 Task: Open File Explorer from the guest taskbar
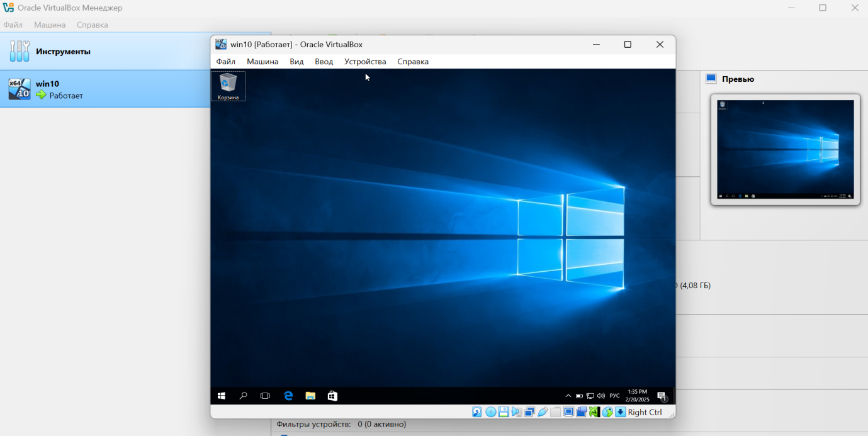(310, 396)
